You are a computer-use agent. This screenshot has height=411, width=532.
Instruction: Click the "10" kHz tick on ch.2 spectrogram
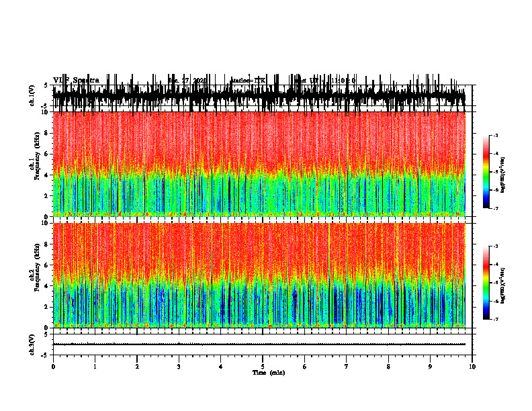point(46,223)
